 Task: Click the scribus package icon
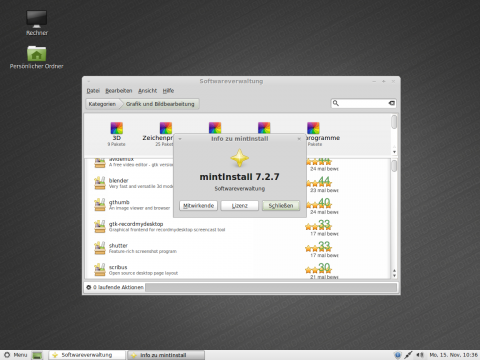(x=100, y=270)
